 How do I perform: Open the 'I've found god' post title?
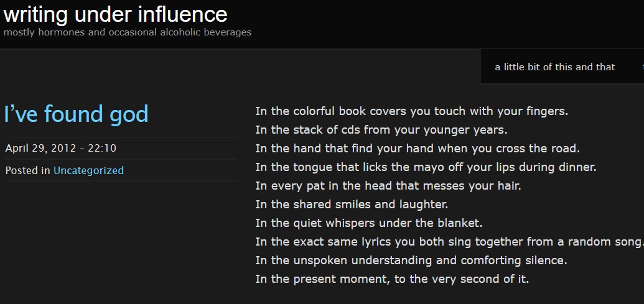tap(76, 114)
